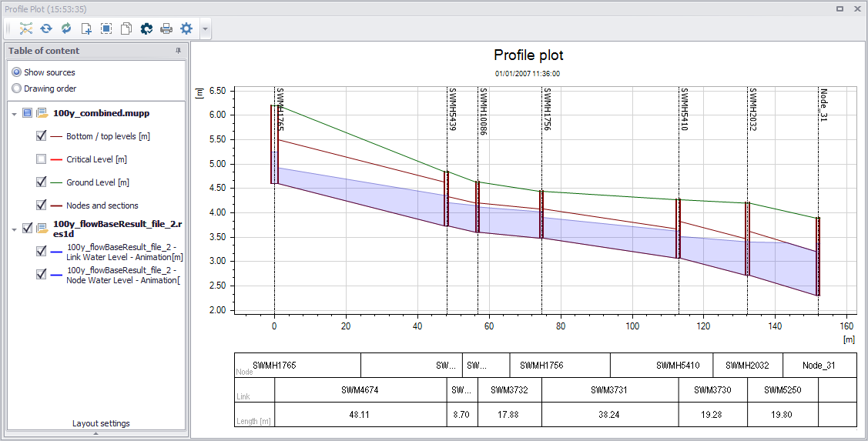Viewport: 868px width, 441px height.
Task: Click the new page with plus icon
Action: tap(86, 28)
